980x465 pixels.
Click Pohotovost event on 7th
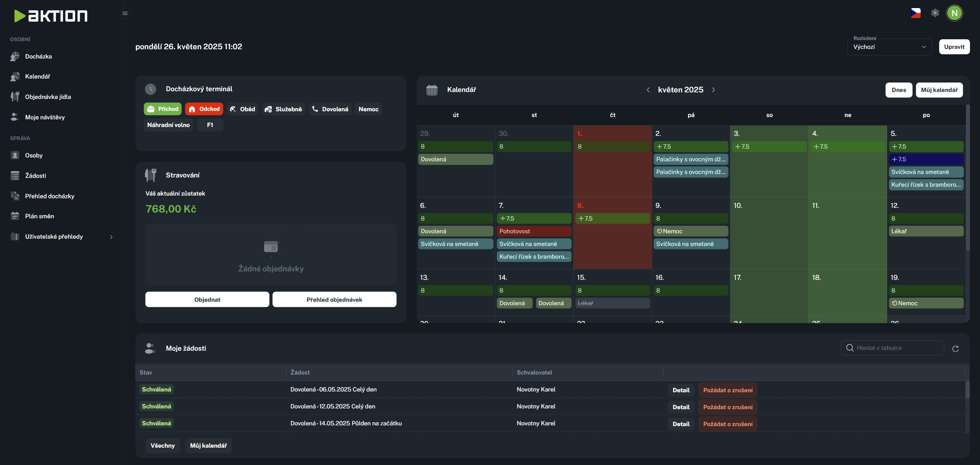[534, 231]
